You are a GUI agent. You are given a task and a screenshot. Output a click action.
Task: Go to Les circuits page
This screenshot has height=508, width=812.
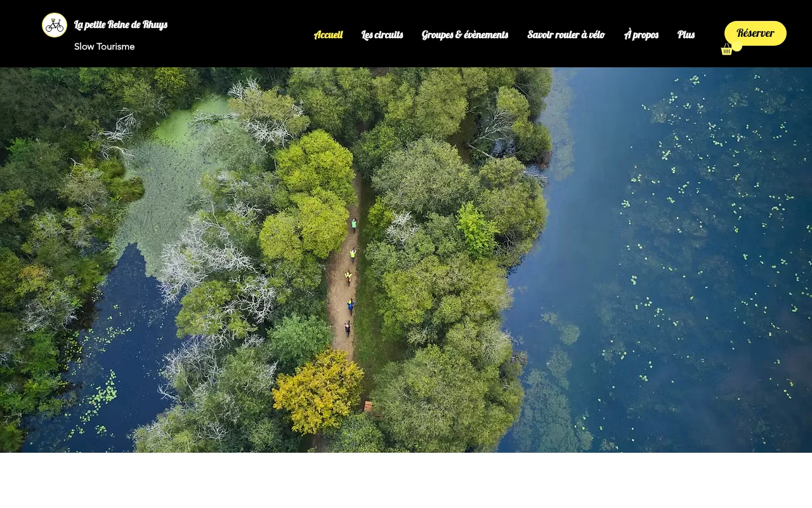[x=382, y=34]
